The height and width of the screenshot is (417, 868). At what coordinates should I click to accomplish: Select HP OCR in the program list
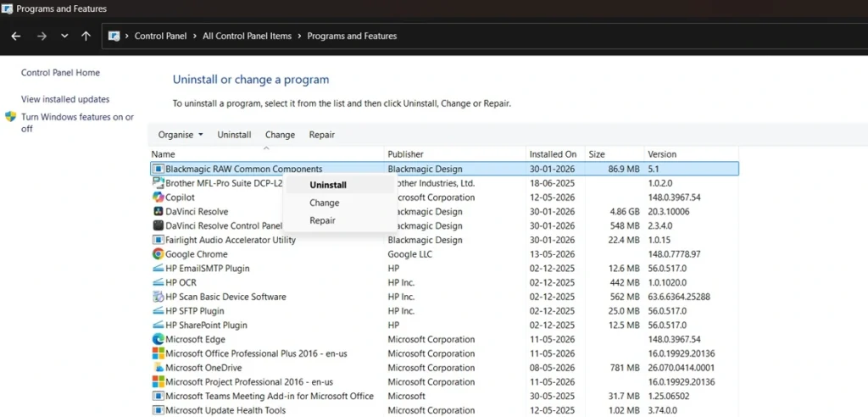pyautogui.click(x=181, y=282)
